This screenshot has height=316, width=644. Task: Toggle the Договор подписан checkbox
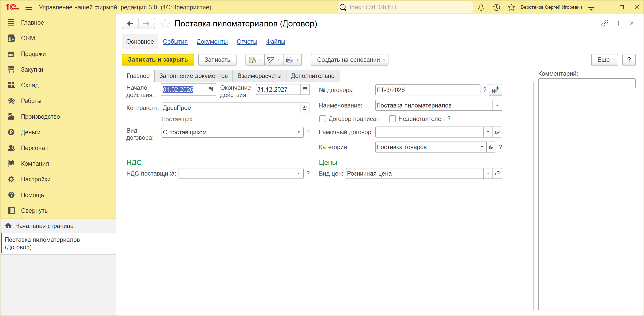(x=322, y=119)
